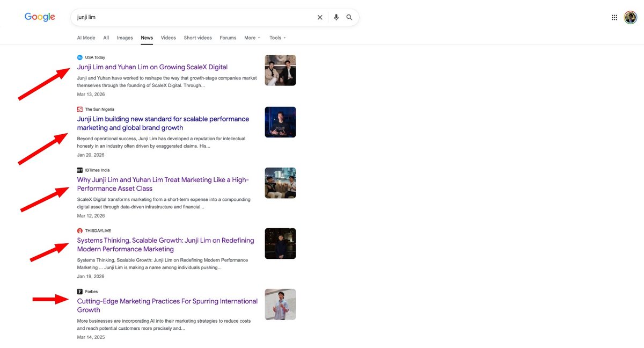
Task: Click The Sun Nigeria article thumbnail
Action: click(280, 122)
